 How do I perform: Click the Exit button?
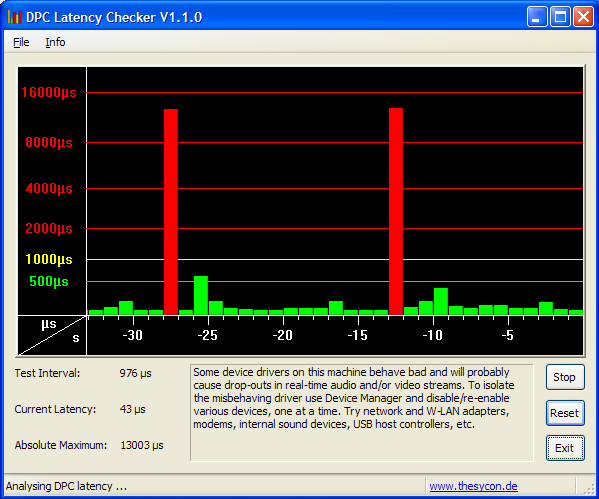click(x=565, y=448)
